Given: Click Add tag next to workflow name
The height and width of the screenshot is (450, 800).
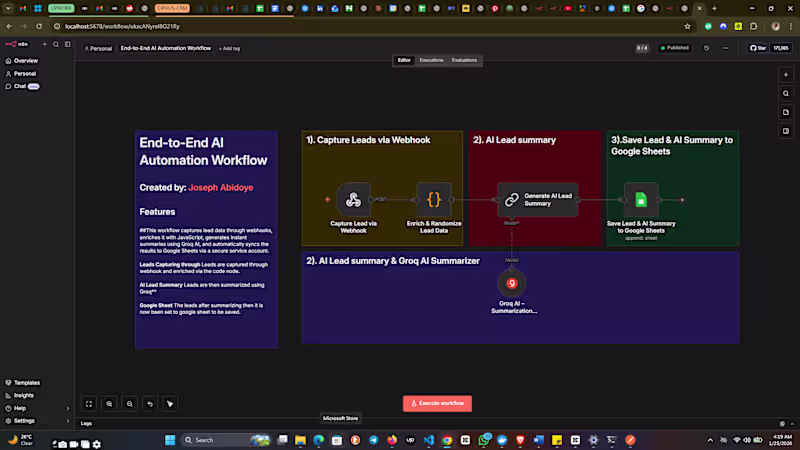Looking at the screenshot, I should click(x=230, y=48).
